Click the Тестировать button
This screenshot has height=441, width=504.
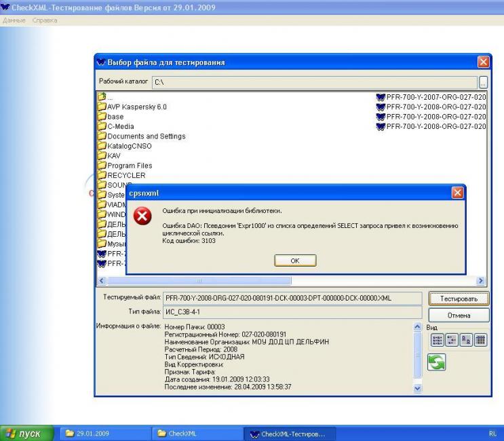click(x=459, y=299)
